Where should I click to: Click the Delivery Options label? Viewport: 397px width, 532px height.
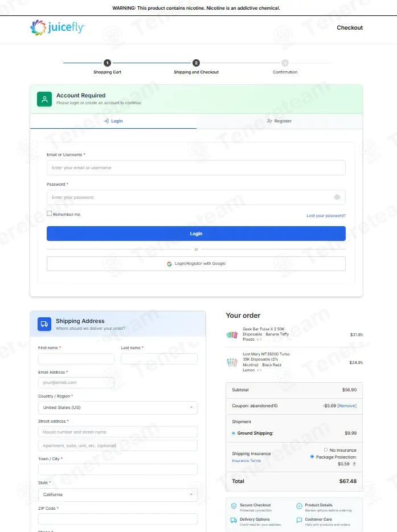[255, 519]
